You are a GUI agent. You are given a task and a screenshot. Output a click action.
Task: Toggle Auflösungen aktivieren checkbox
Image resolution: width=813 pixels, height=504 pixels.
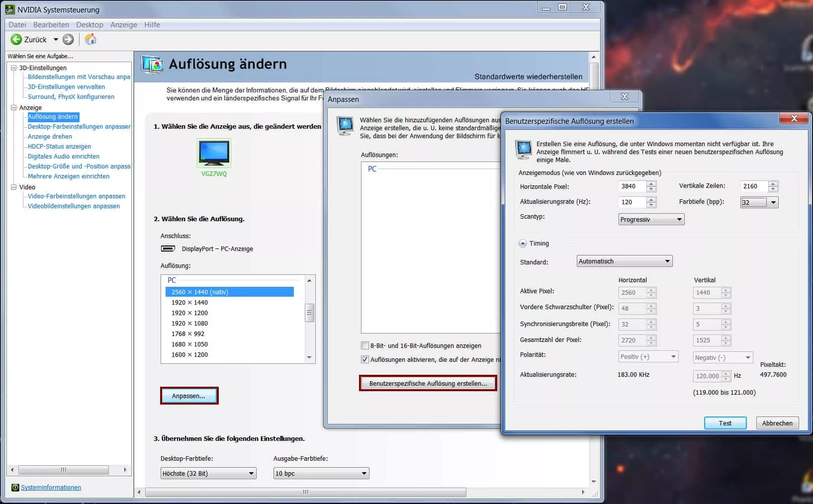pos(365,360)
